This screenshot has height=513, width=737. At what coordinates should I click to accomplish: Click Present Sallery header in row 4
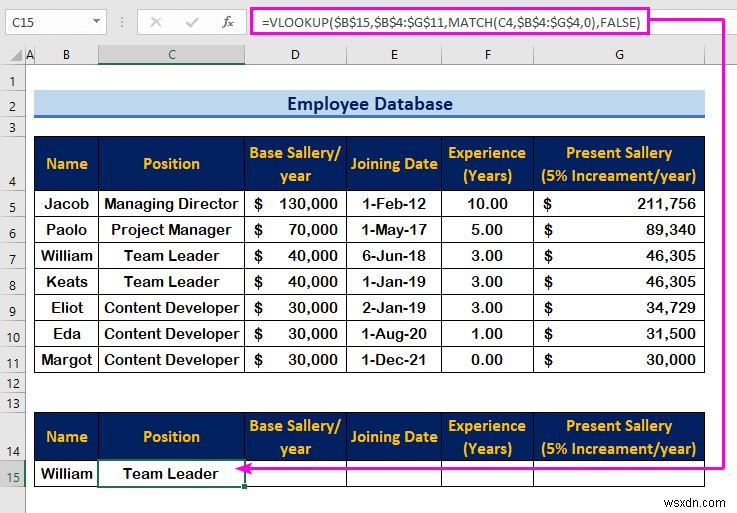pyautogui.click(x=619, y=164)
